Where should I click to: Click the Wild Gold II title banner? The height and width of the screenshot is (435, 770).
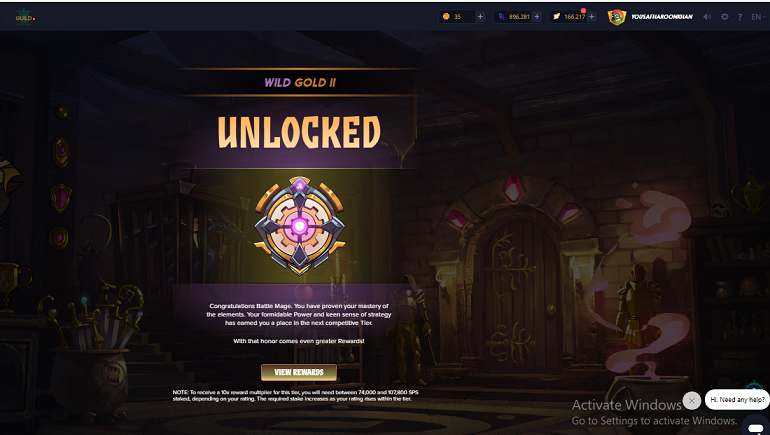click(x=300, y=82)
